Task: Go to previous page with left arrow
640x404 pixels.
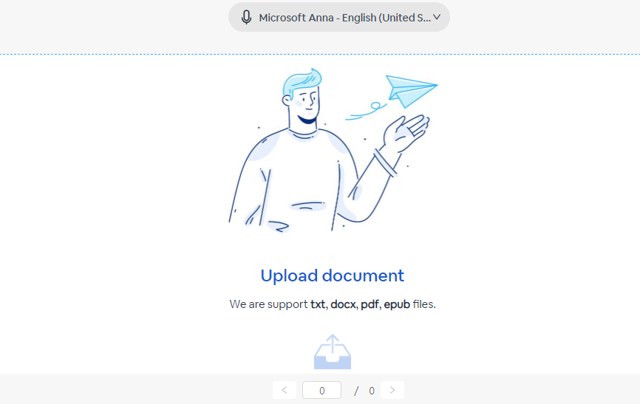Action: [x=284, y=390]
